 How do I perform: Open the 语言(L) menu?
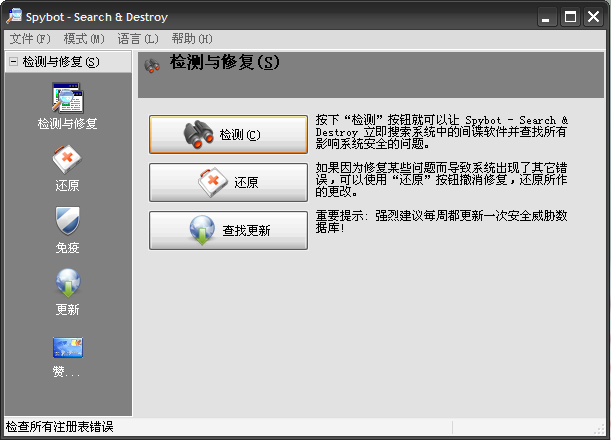pyautogui.click(x=138, y=39)
